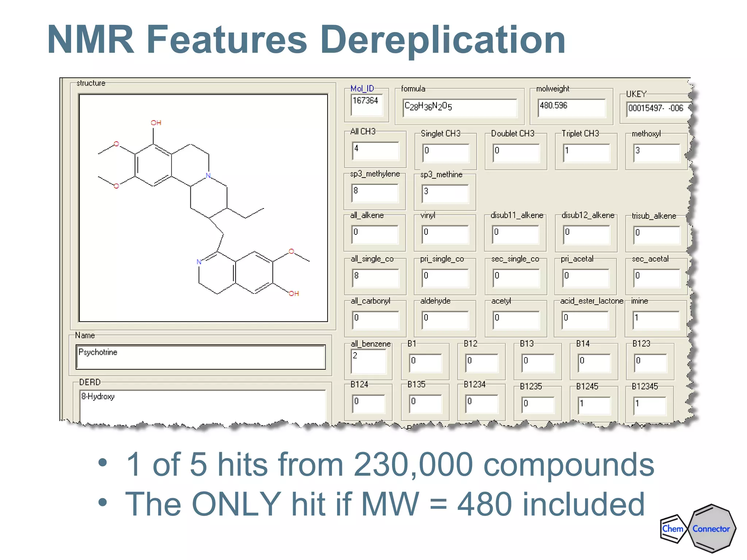The width and height of the screenshot is (747, 560).
Task: Click the sp3_methylene value field
Action: (375, 193)
